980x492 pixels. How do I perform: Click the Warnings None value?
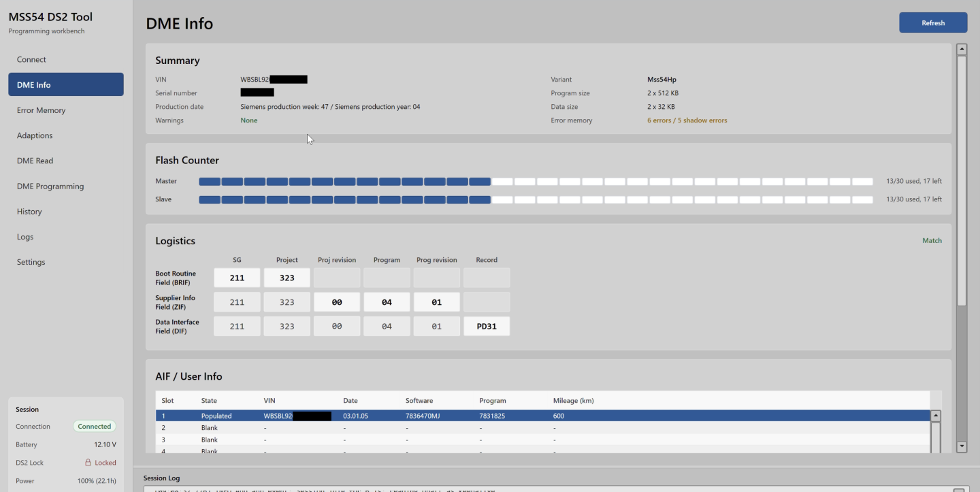[x=249, y=120]
